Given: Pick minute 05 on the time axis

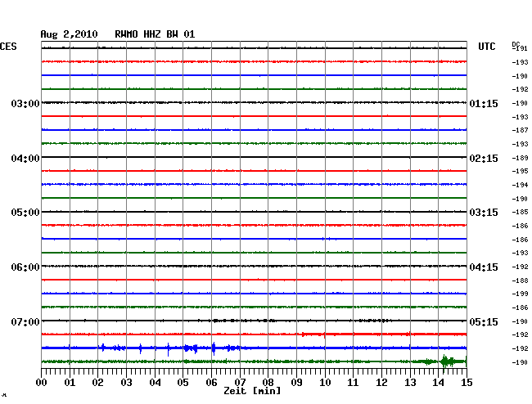Looking at the screenshot, I should pyautogui.click(x=183, y=382).
